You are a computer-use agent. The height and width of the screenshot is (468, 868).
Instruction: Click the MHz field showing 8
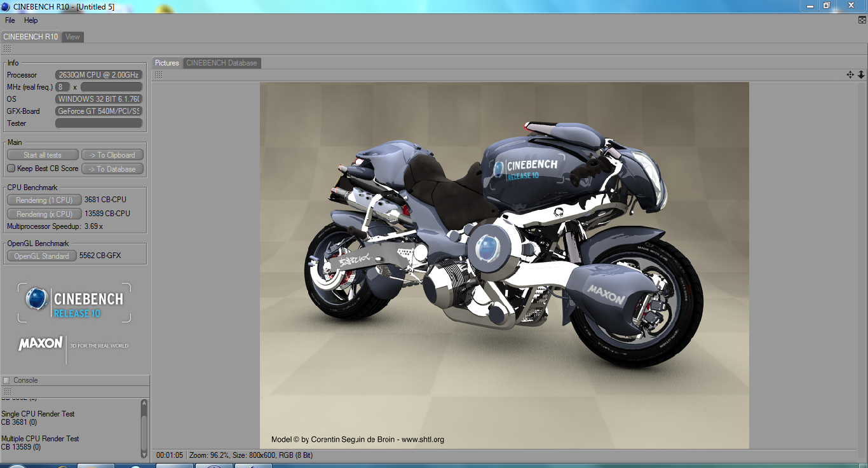click(x=63, y=87)
